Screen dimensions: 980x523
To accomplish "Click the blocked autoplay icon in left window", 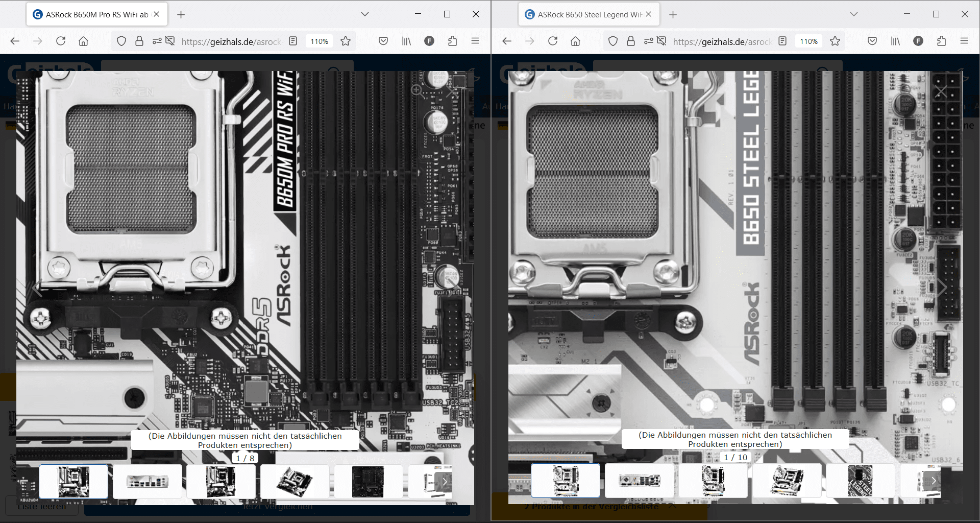I will (170, 41).
